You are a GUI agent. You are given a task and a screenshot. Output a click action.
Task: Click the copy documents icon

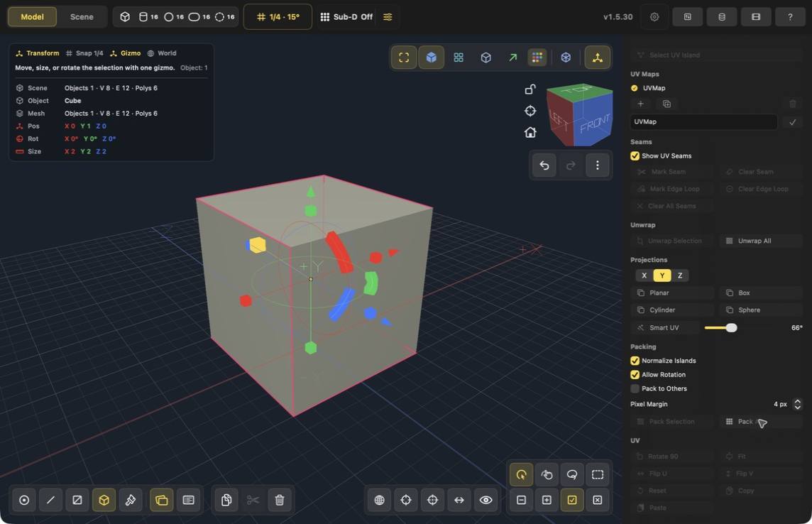(226, 500)
